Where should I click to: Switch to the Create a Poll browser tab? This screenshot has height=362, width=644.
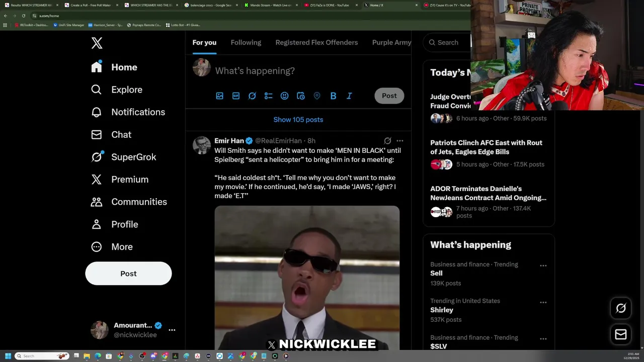tap(91, 5)
